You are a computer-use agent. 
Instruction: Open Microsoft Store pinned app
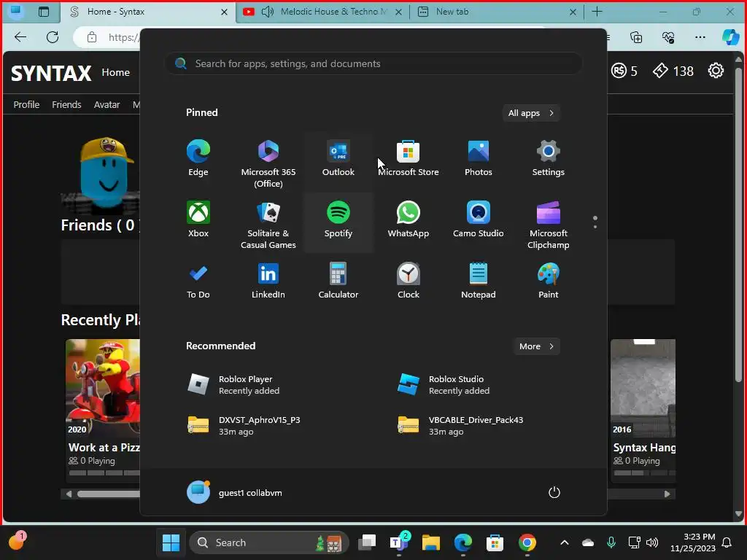[409, 159]
